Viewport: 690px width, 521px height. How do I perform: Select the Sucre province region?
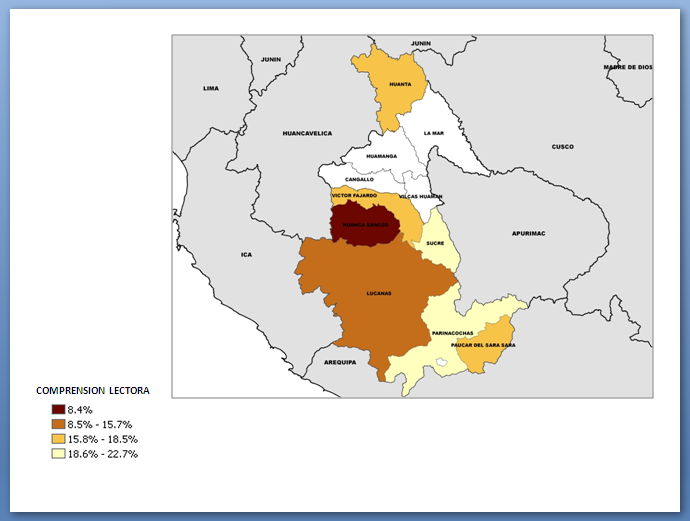[x=435, y=243]
